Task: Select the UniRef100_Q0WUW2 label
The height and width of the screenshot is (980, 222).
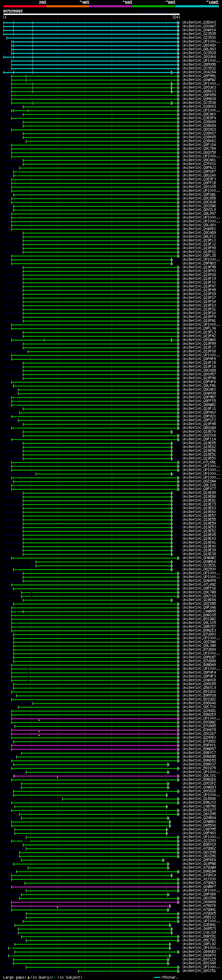Action: point(199,558)
